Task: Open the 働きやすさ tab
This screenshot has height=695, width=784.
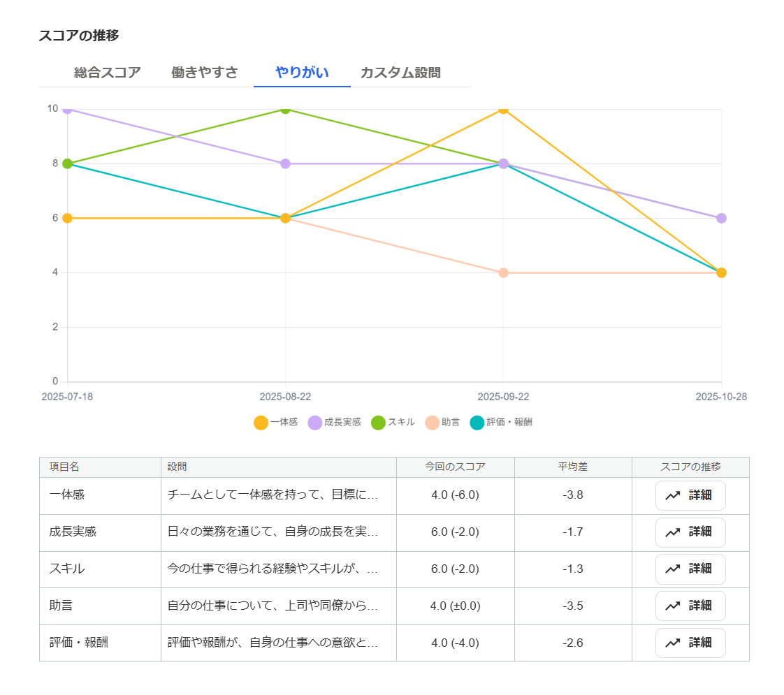Action: pos(205,73)
